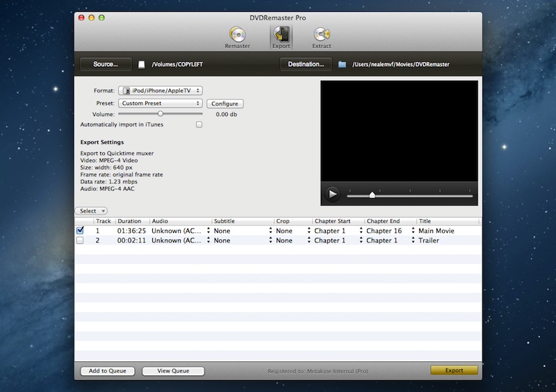Uncheck track 1 Main Movie checkbox
The height and width of the screenshot is (392, 556).
(80, 230)
